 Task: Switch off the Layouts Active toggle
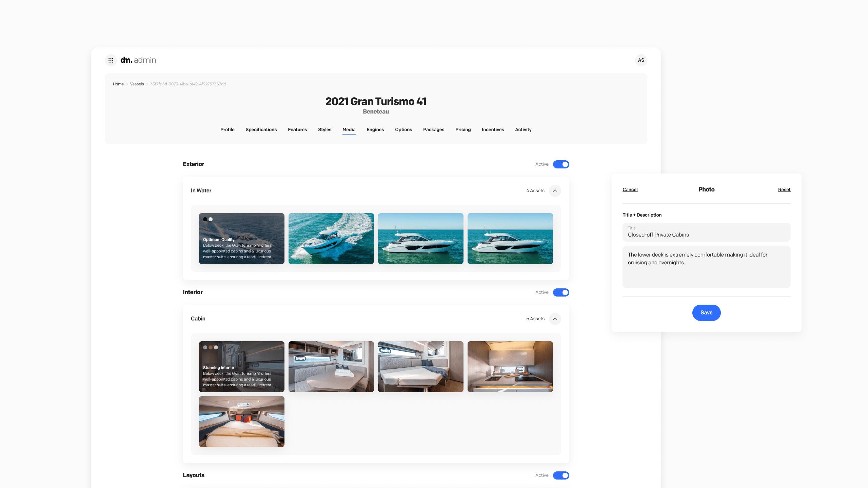(561, 475)
